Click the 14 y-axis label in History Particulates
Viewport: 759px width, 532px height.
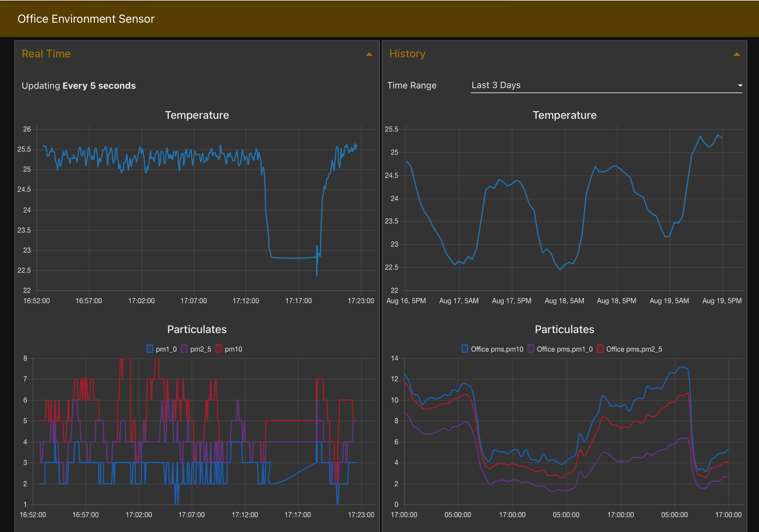[x=395, y=358]
